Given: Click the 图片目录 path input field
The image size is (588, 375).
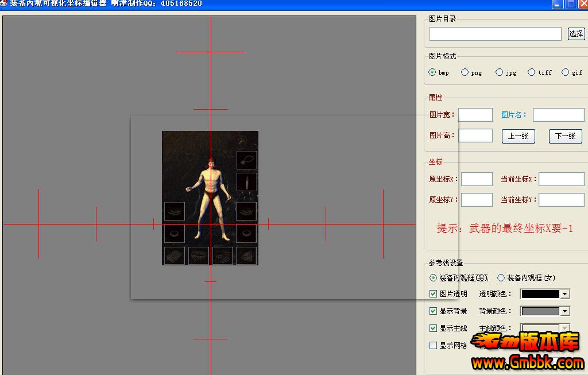Looking at the screenshot, I should point(495,34).
